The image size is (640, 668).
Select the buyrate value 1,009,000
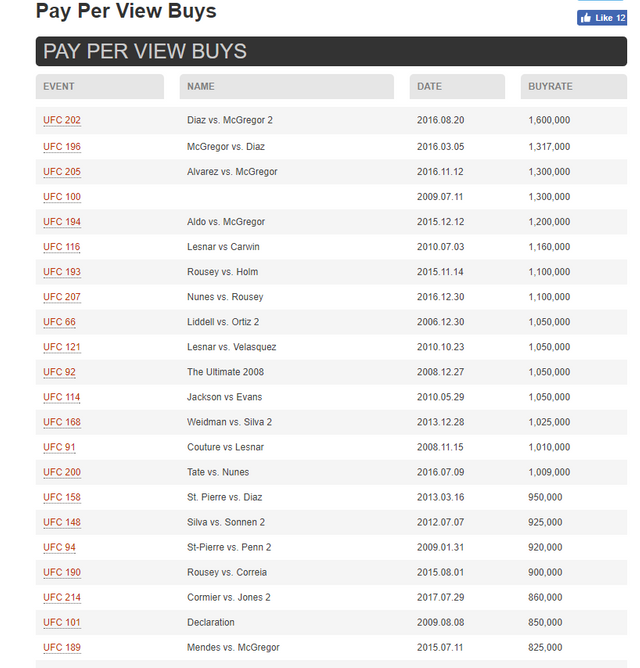pos(549,472)
